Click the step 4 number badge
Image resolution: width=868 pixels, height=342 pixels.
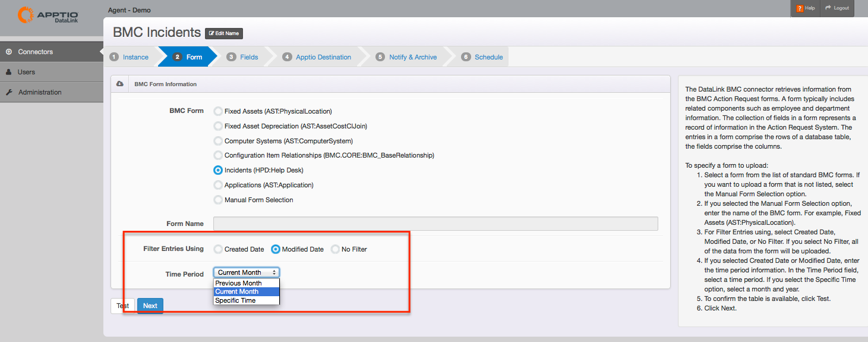click(x=287, y=57)
